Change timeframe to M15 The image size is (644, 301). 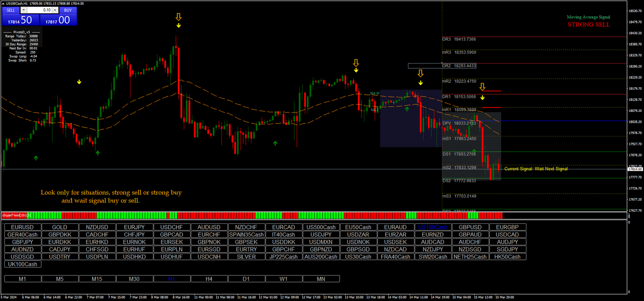click(x=97, y=279)
